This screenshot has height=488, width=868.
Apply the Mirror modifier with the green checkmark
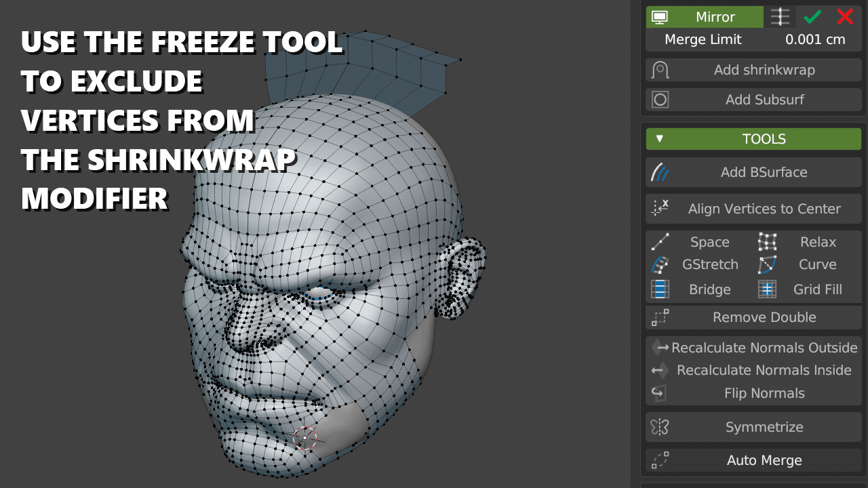[812, 17]
